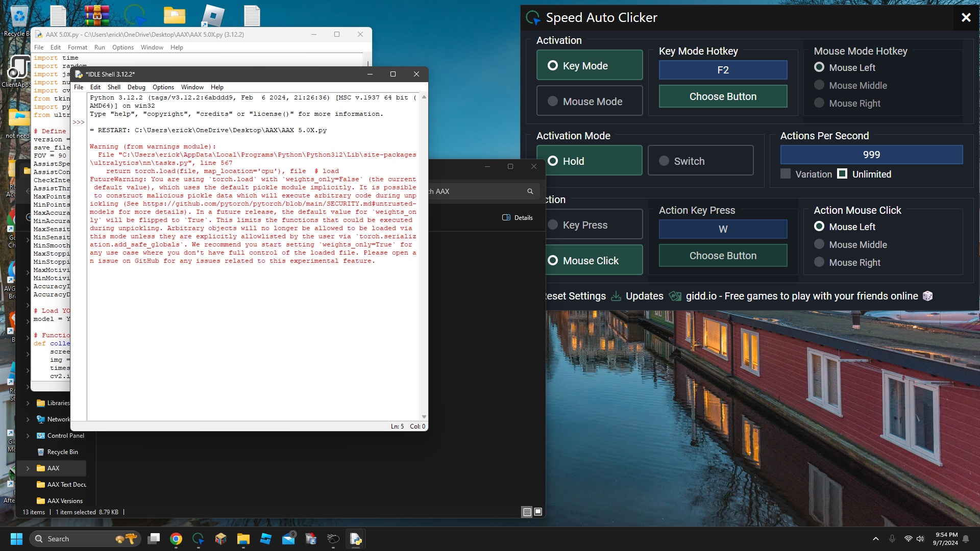Click the Python IDLE taskbar icon
The image size is (980, 551).
[356, 539]
